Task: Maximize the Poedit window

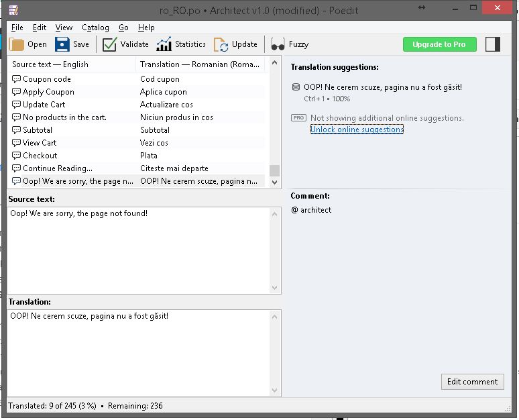Action: [x=473, y=7]
